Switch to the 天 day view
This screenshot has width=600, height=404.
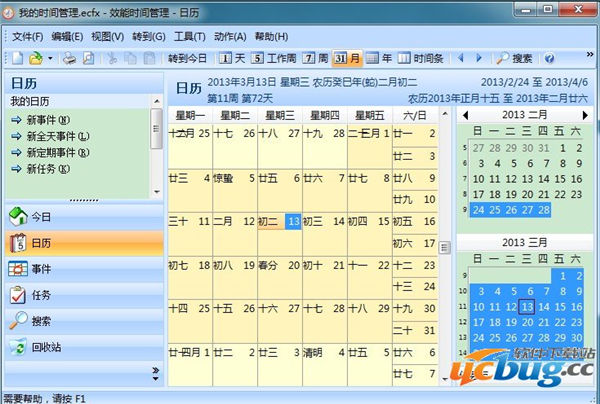(x=232, y=59)
